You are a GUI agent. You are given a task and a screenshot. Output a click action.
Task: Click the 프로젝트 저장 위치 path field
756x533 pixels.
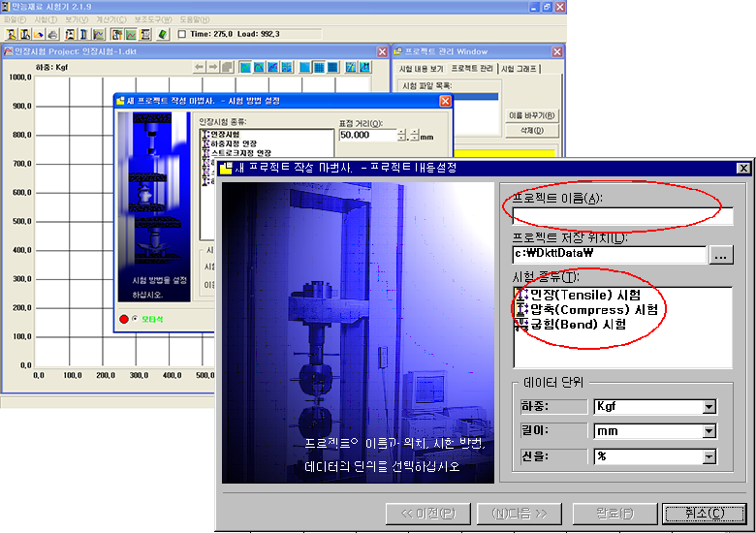(x=610, y=255)
